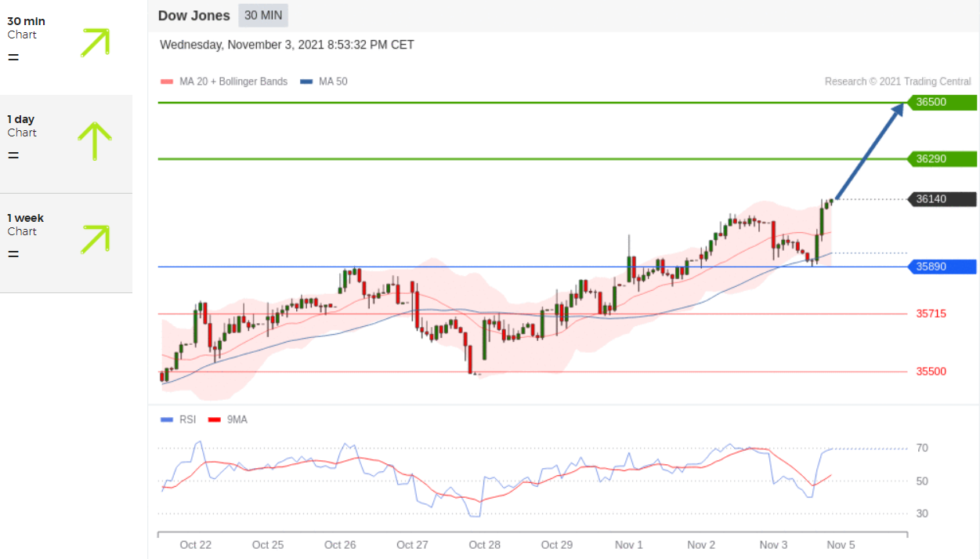Click the Nov 1 date axis label

pos(629,545)
